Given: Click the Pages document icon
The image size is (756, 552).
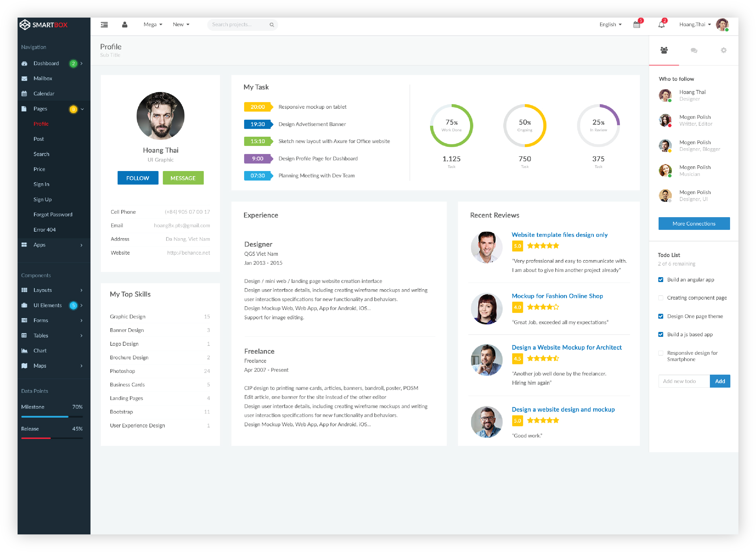Looking at the screenshot, I should [x=24, y=109].
